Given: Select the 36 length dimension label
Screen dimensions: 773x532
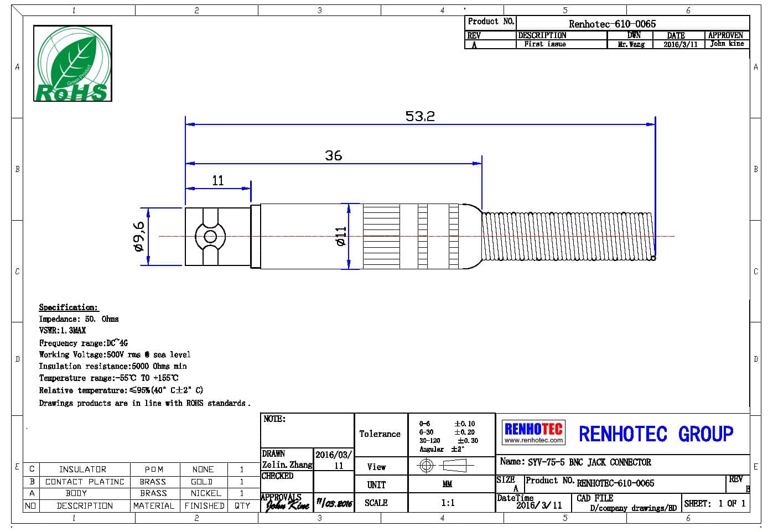Looking at the screenshot, I should pos(333,155).
